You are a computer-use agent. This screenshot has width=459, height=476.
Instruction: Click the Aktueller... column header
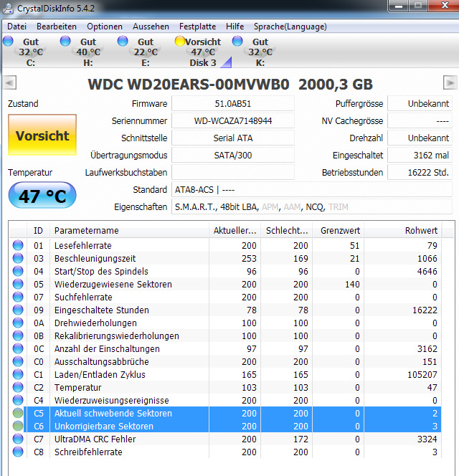coord(235,230)
